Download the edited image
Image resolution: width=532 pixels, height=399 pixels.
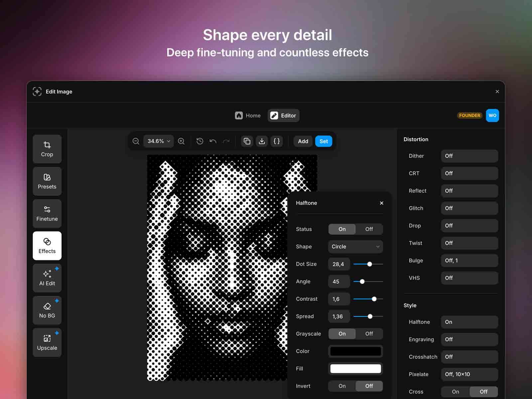[x=262, y=141]
